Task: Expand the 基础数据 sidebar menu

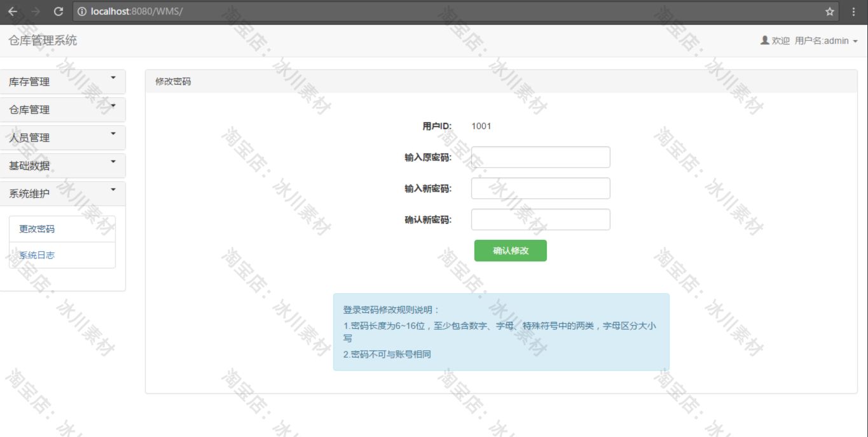Action: click(62, 166)
